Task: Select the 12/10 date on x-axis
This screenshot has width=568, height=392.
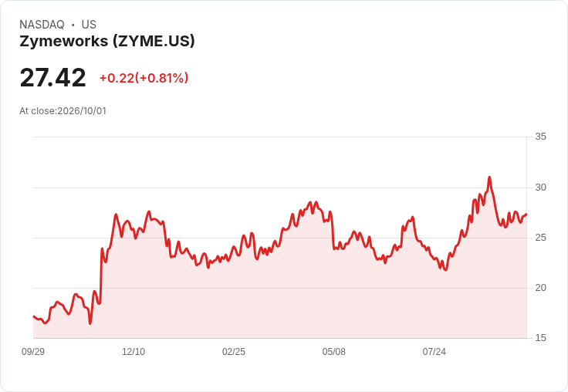Action: click(134, 351)
